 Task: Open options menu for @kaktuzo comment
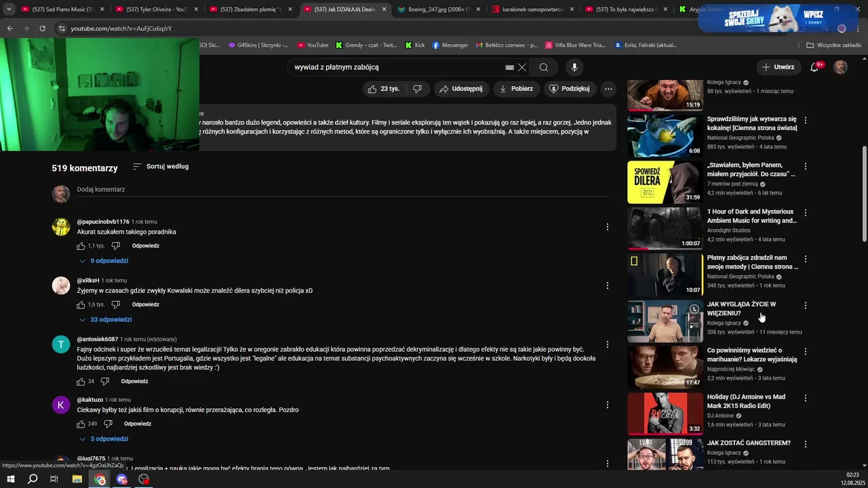(x=608, y=405)
